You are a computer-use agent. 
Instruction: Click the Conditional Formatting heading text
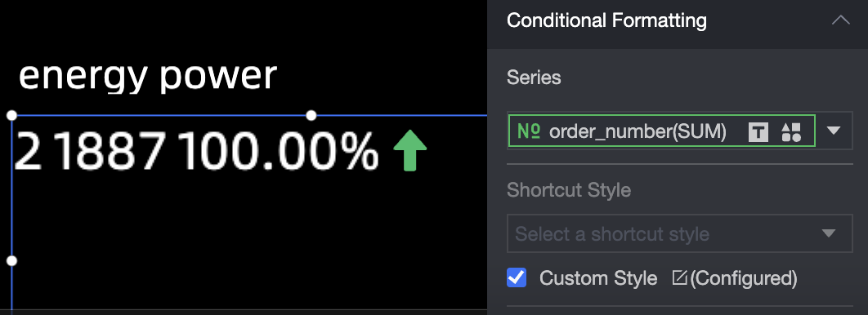(606, 20)
